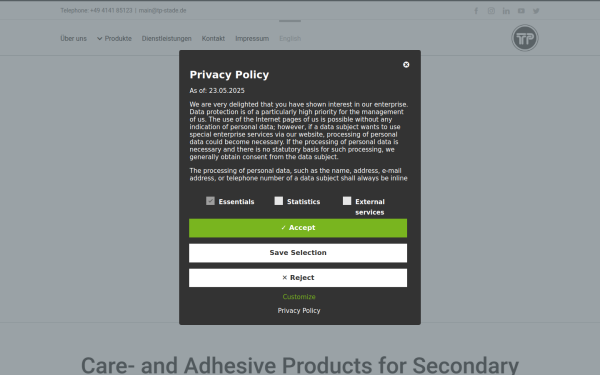Image resolution: width=600 pixels, height=375 pixels.
Task: Open the green Customize link
Action: [299, 297]
